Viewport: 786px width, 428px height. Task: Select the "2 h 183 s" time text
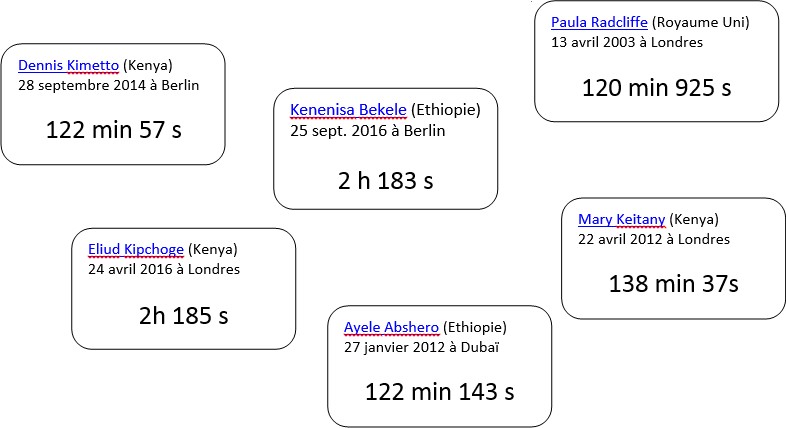(385, 181)
